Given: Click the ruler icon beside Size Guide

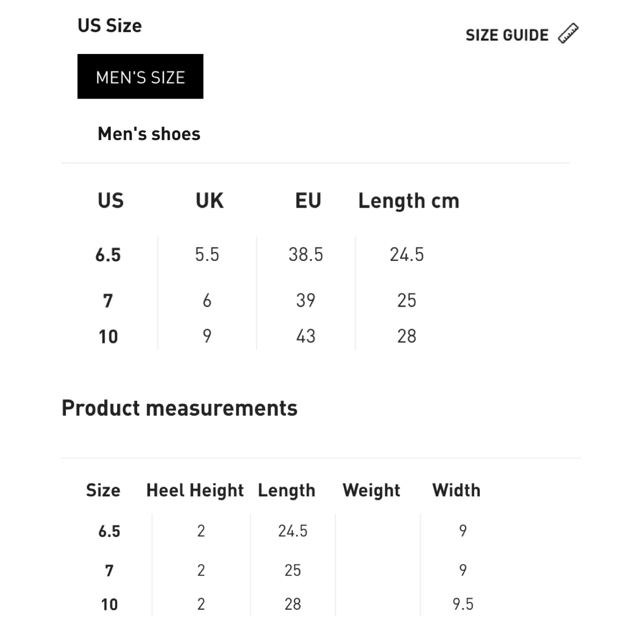Looking at the screenshot, I should (x=568, y=34).
